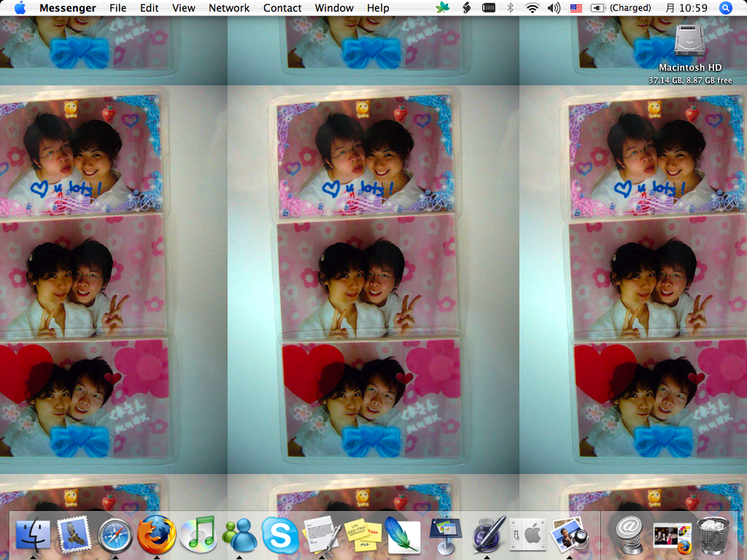The image size is (747, 560).
Task: Open the Help menu
Action: tap(378, 8)
